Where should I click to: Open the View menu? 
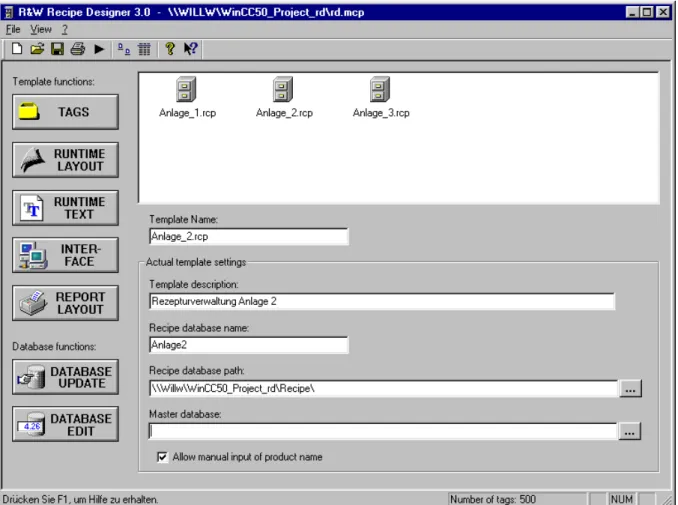pos(41,29)
